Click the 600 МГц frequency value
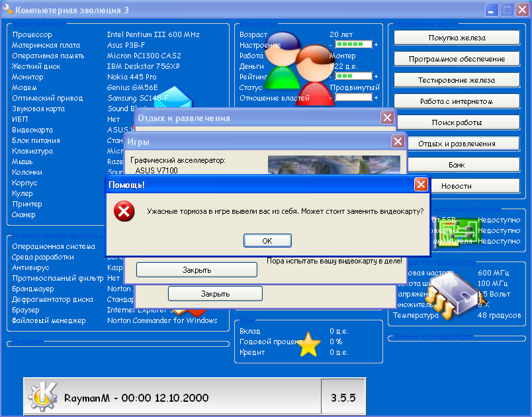Screen dimensions: 532x417 pos(494,273)
